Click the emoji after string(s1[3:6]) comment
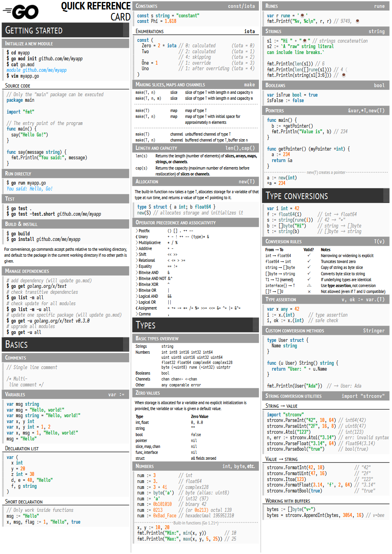Viewport: 392px width, 554px height. pyautogui.click(x=343, y=75)
